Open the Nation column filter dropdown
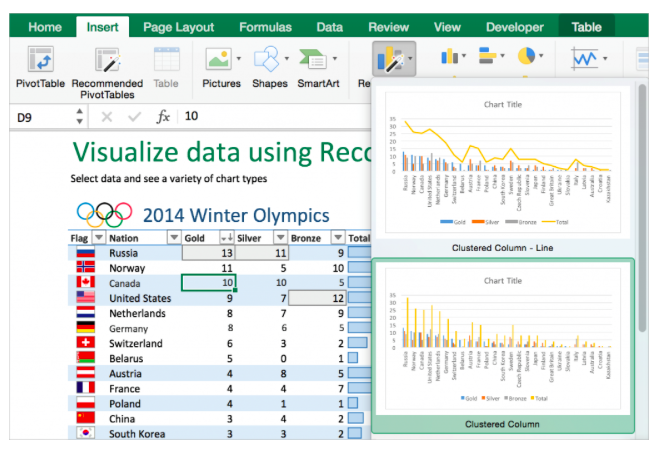 coord(174,238)
